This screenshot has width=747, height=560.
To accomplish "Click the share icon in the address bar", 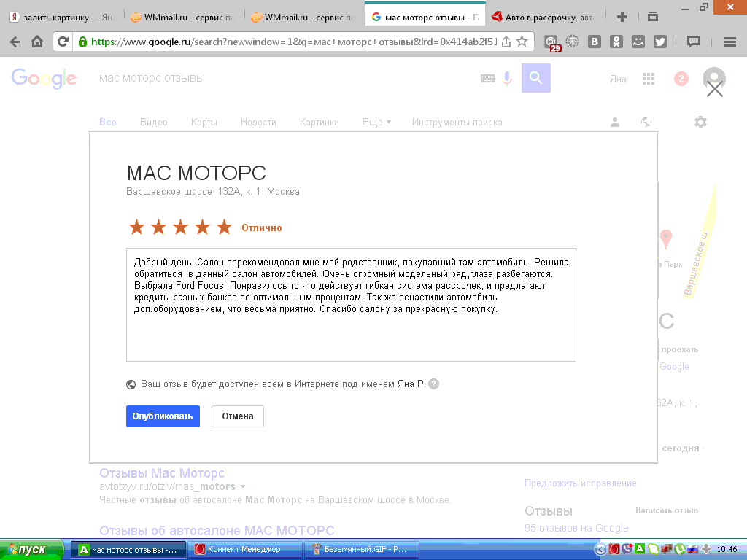I will click(506, 42).
